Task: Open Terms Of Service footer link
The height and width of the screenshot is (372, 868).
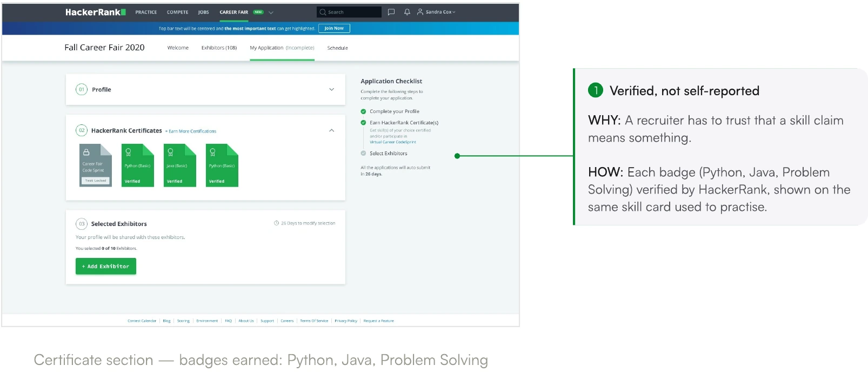Action: [314, 321]
